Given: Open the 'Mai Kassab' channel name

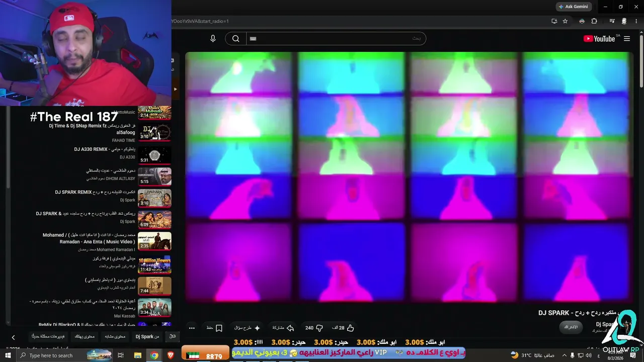Looking at the screenshot, I should [125, 316].
